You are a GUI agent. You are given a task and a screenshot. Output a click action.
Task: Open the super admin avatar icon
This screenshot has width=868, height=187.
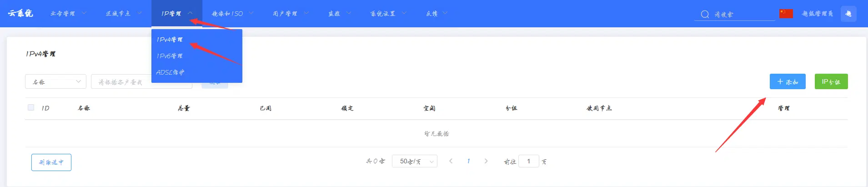(848, 14)
